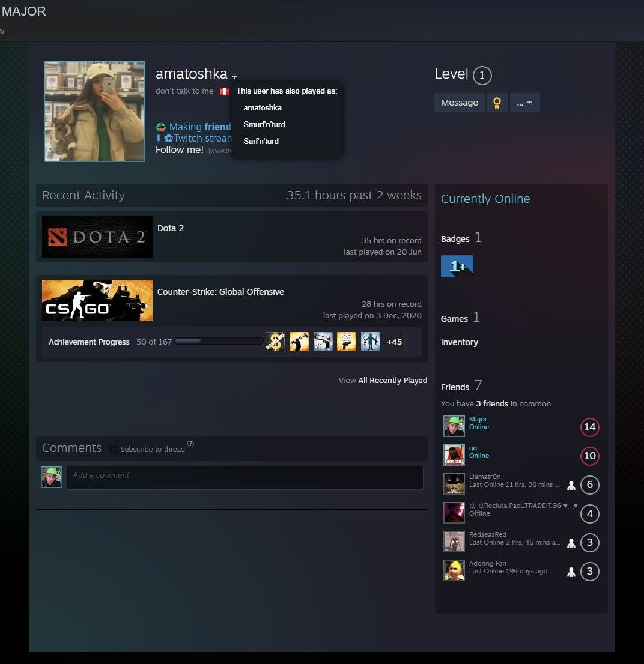Open Recluta.Pael friend avatar
The width and height of the screenshot is (644, 664).
click(x=454, y=512)
